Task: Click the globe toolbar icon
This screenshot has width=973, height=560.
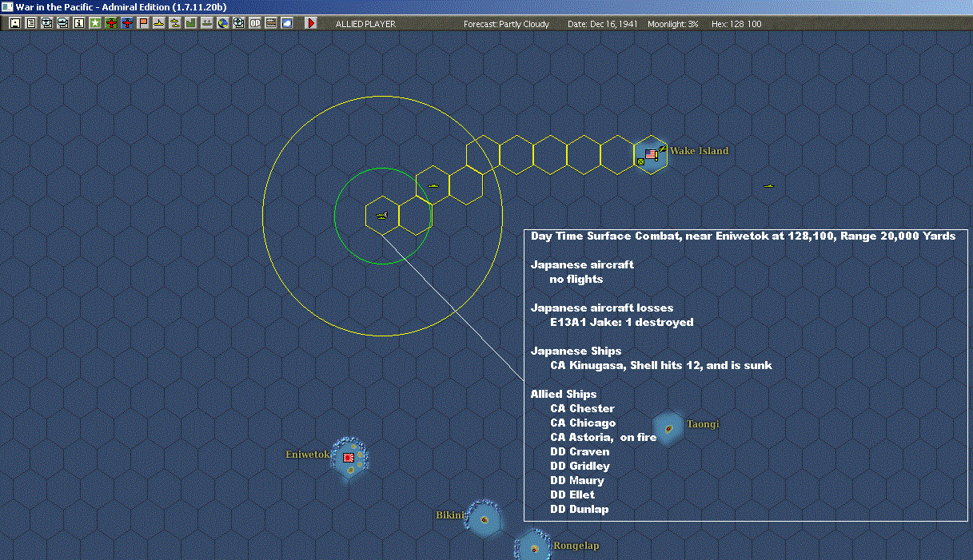Action: click(222, 23)
